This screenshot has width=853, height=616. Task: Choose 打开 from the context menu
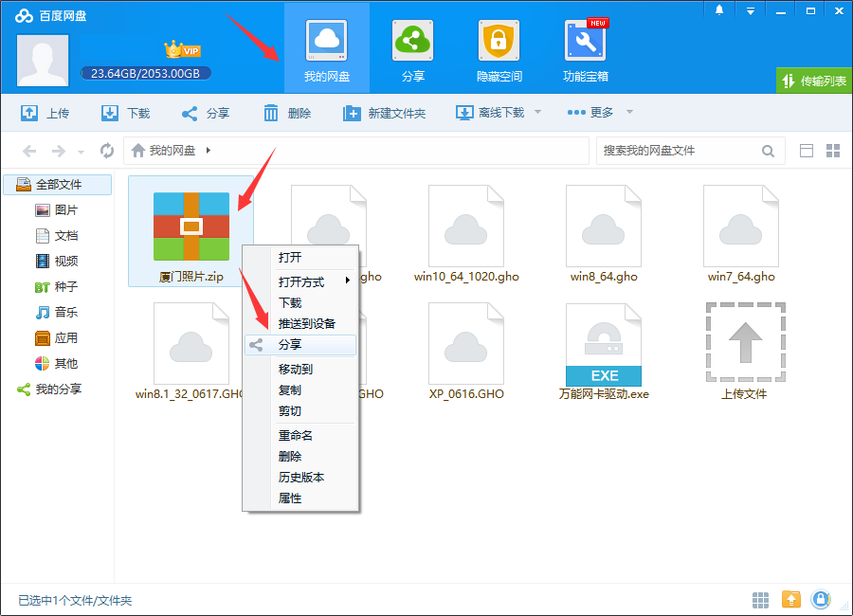click(300, 258)
